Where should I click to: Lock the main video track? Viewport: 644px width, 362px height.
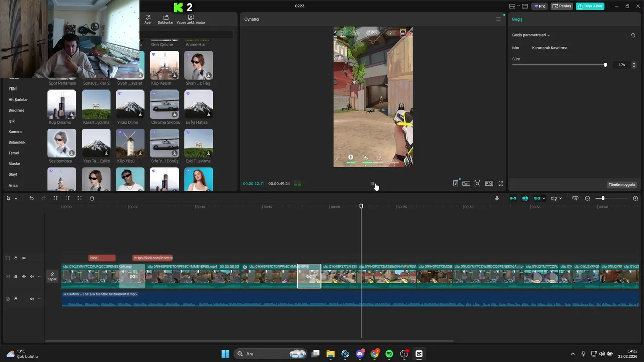point(16,276)
